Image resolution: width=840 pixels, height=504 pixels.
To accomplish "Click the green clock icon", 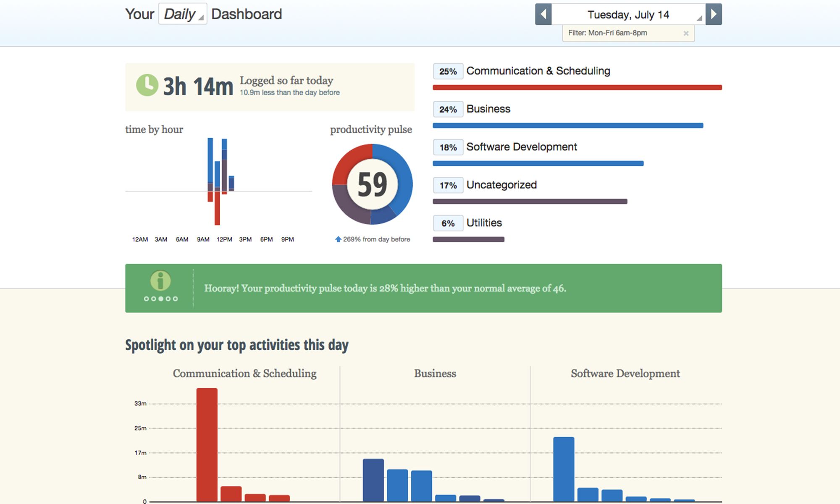I will tap(147, 85).
